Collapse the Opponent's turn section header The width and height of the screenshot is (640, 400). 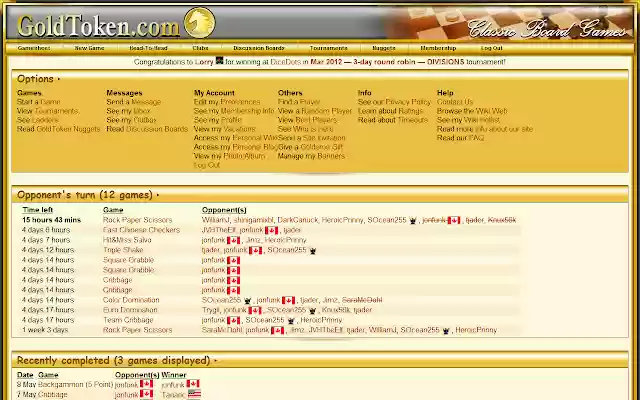coord(88,195)
